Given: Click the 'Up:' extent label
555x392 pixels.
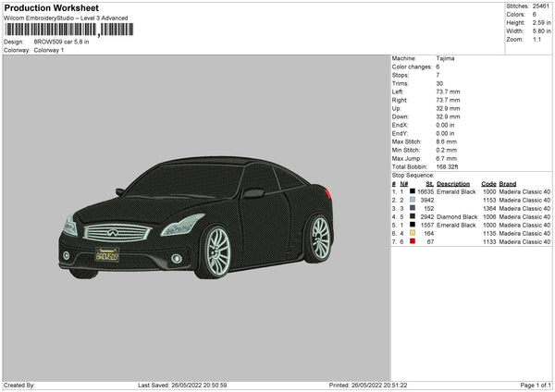Looking at the screenshot, I should [x=397, y=108].
